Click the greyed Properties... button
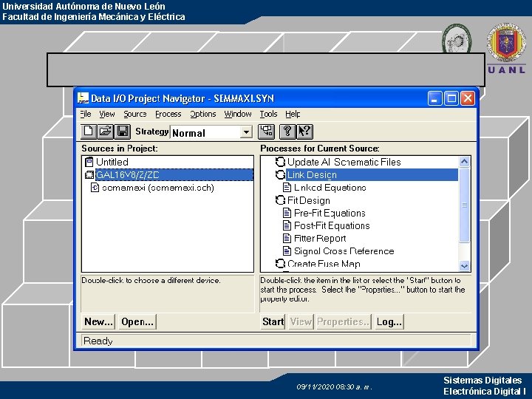This screenshot has width=532, height=399. point(344,321)
